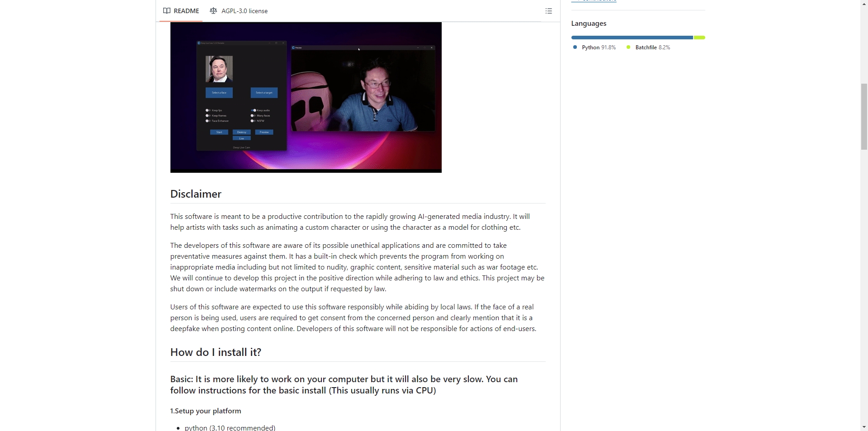Click the 'python (3.10 recommended)' list item
Screen dimensions: 868x431
[x=230, y=427]
